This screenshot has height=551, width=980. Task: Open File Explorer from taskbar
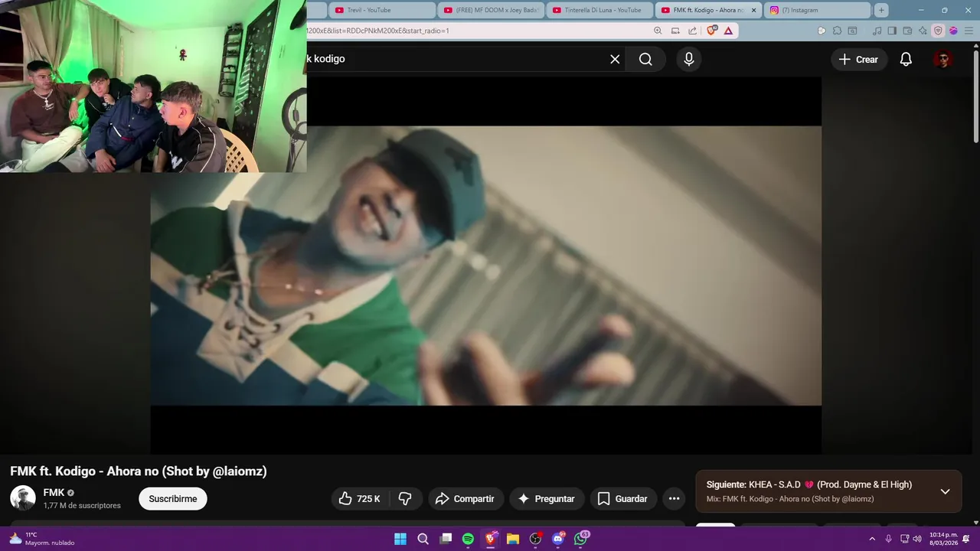point(513,539)
